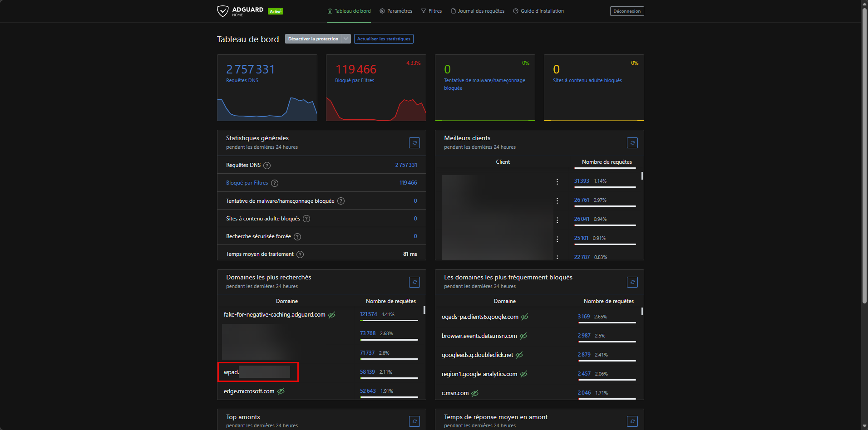This screenshot has width=868, height=430.
Task: Click the 52 643 request count
Action: pos(368,391)
